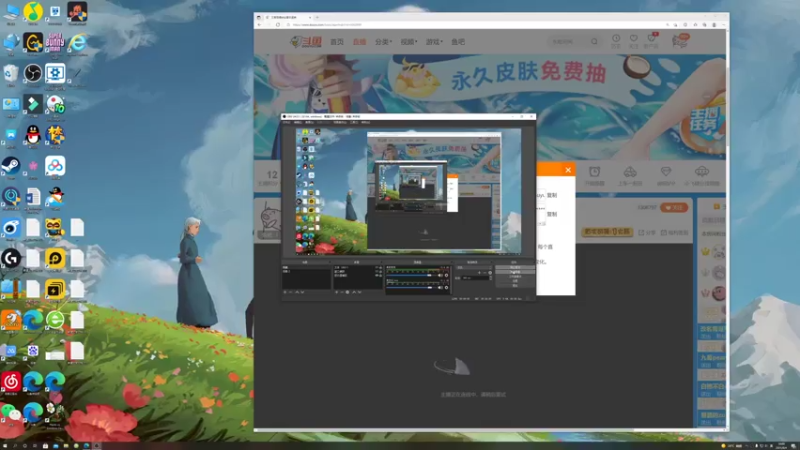Open the NetEase Cloud Music desktop icon
This screenshot has height=450, width=800.
pos(11,381)
